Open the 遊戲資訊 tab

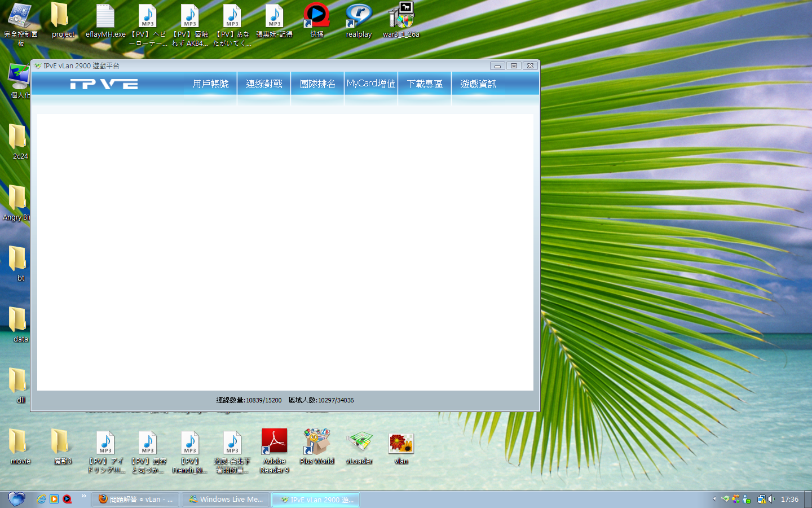point(478,84)
